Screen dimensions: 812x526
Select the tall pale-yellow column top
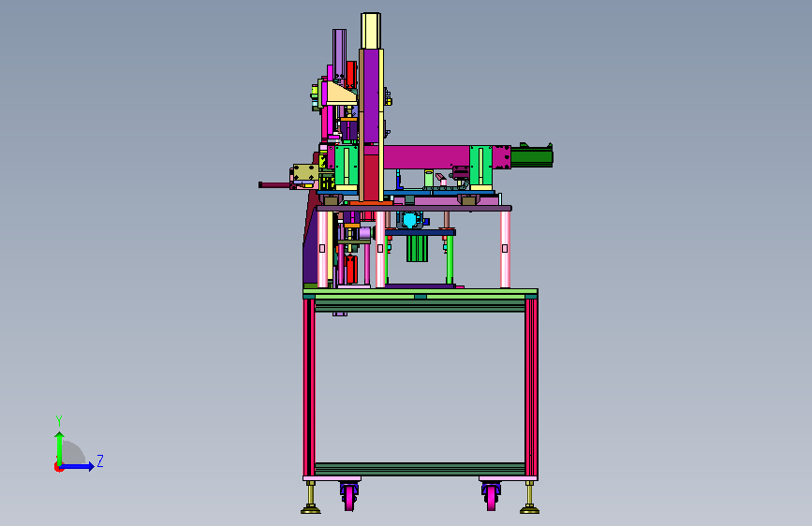pos(371,31)
